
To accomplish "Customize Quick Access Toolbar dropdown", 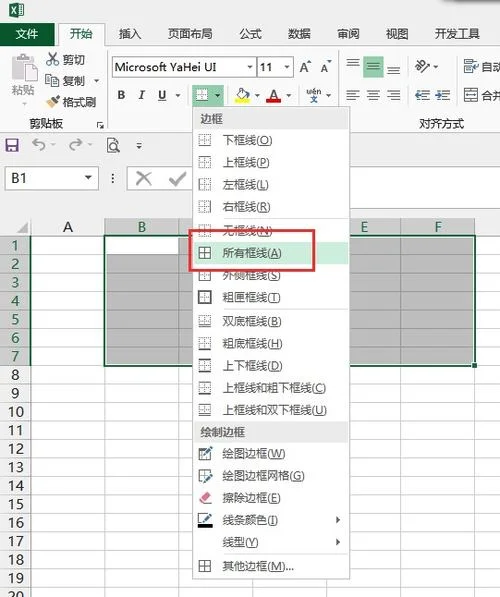I will click(x=139, y=145).
